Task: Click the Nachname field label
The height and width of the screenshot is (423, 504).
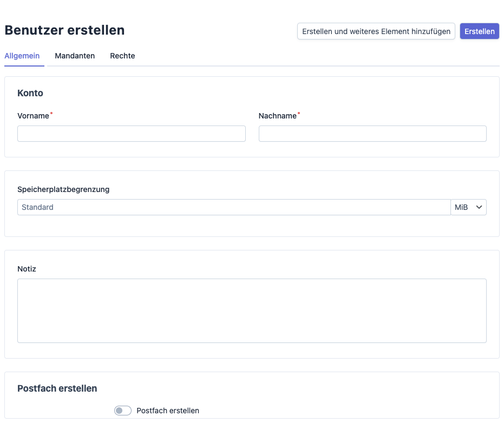Action: pyautogui.click(x=277, y=116)
